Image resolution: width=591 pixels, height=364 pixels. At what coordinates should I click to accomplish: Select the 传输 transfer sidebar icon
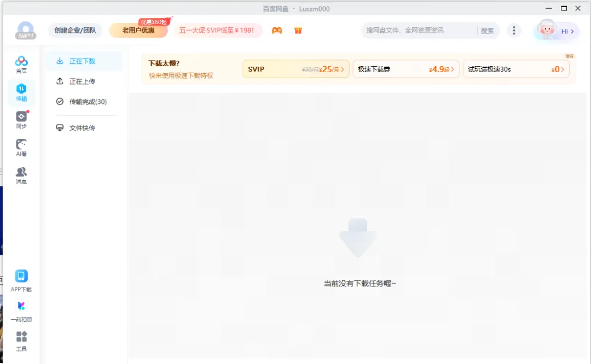[21, 92]
